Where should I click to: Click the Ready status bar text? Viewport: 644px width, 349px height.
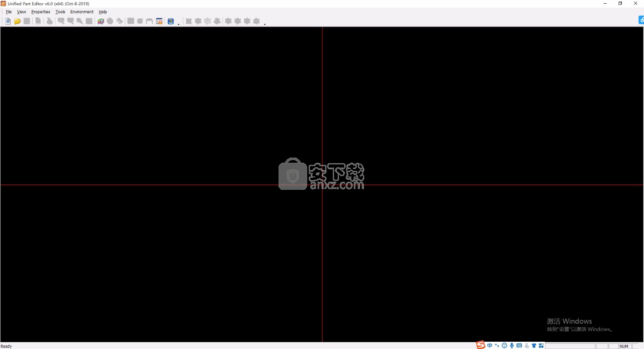pyautogui.click(x=6, y=346)
